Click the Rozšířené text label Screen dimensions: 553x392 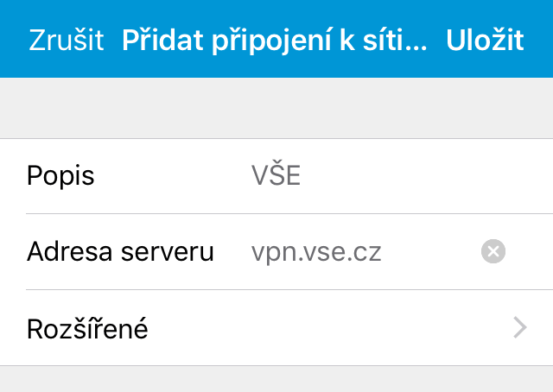click(87, 329)
